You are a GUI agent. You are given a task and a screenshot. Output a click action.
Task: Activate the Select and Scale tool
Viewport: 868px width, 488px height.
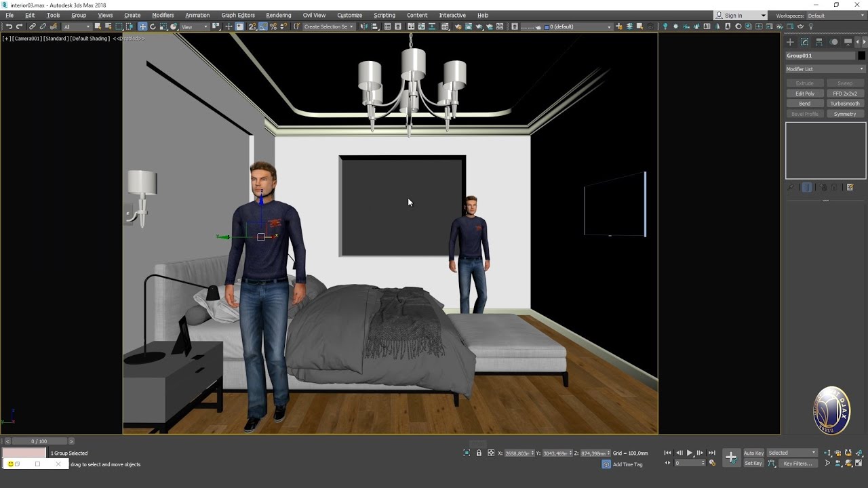click(x=163, y=26)
